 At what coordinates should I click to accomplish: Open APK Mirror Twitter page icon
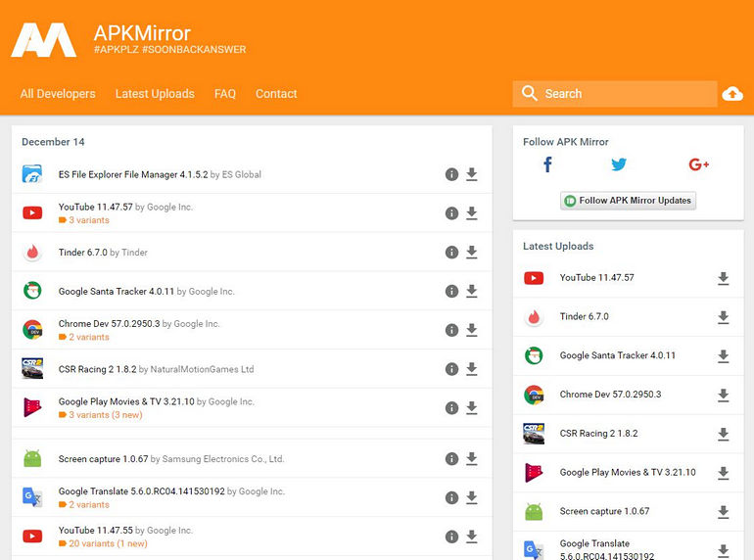click(x=619, y=164)
